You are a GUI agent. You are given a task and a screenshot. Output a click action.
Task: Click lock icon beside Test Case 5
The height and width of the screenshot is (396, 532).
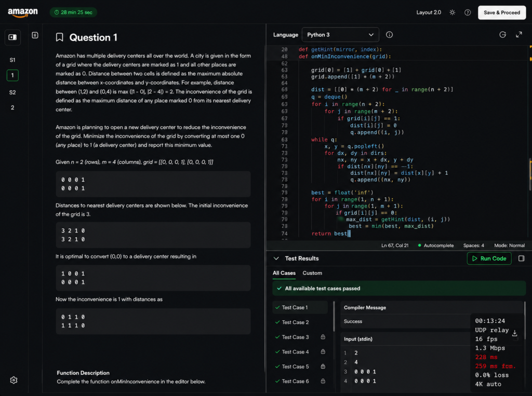tap(323, 366)
